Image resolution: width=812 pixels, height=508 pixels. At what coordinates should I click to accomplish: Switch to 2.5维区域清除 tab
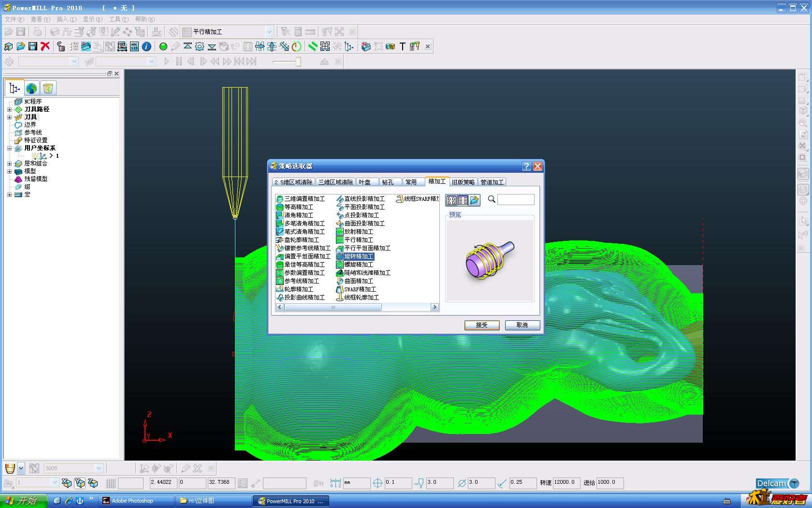[293, 182]
